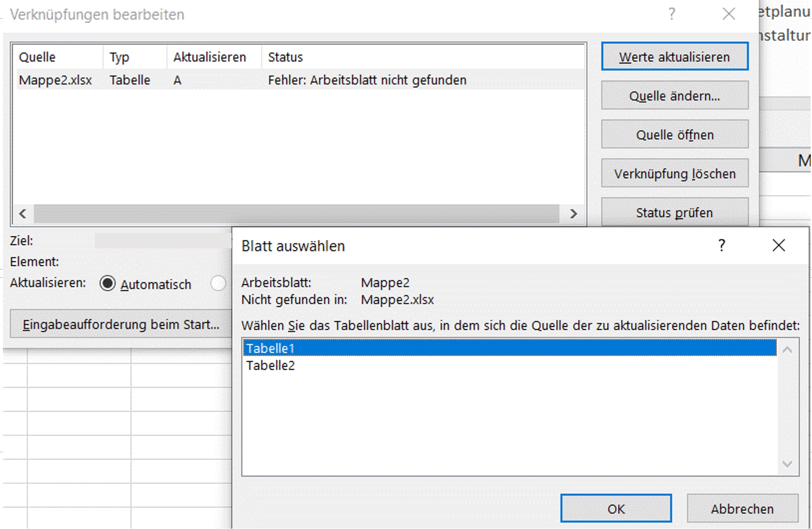Cancel the Blatt auswählen dialog
812x529 pixels.
click(x=742, y=508)
